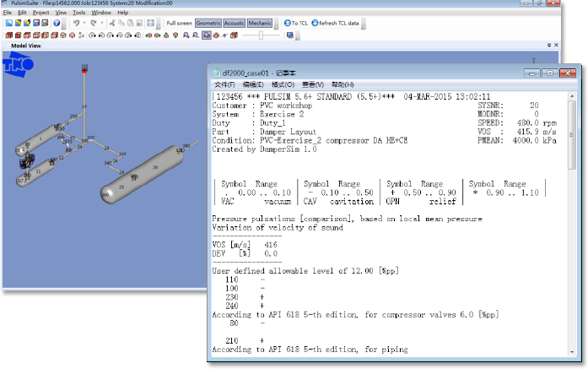The image size is (588, 369).
Task: Toggle the Mechanic view button
Action: pyautogui.click(x=260, y=24)
